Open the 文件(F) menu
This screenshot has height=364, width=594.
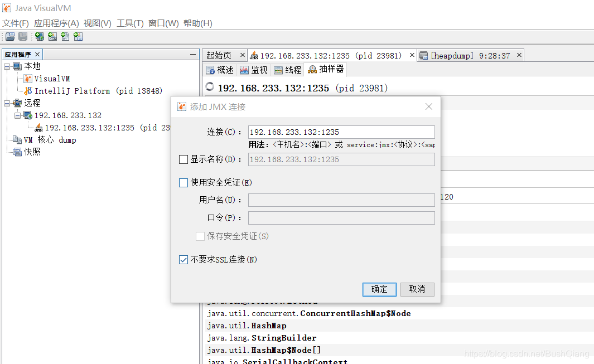[x=16, y=23]
